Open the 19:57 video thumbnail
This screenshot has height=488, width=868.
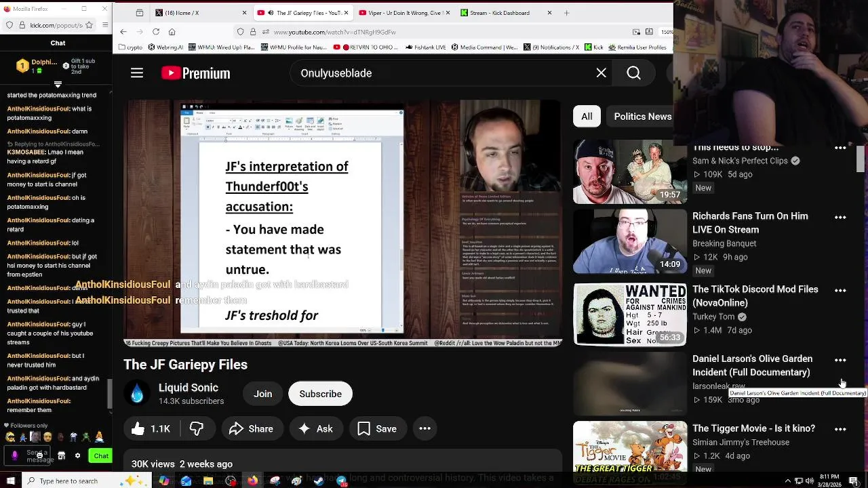[630, 172]
